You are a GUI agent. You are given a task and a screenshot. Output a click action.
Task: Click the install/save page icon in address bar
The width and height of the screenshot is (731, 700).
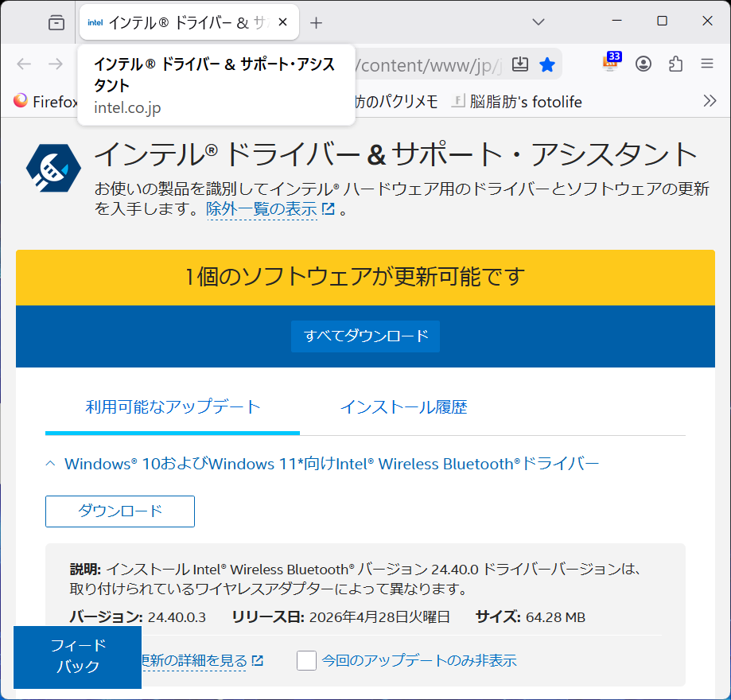(519, 64)
